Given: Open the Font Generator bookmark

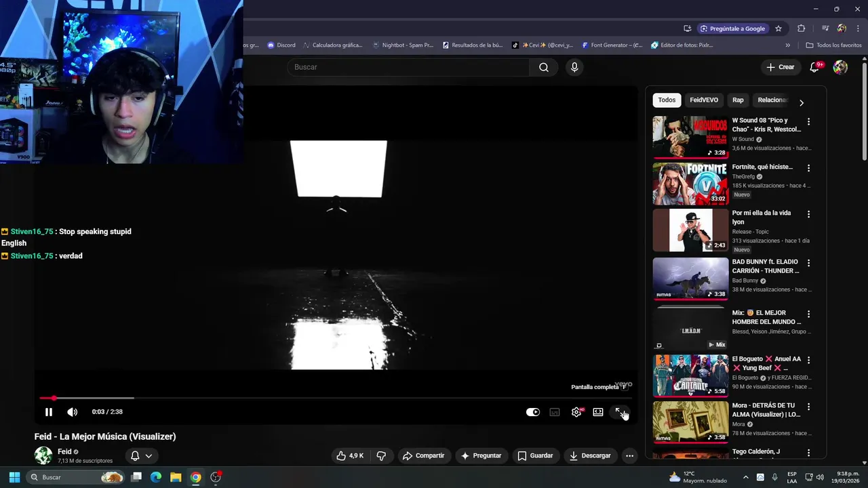Looking at the screenshot, I should click(x=612, y=45).
